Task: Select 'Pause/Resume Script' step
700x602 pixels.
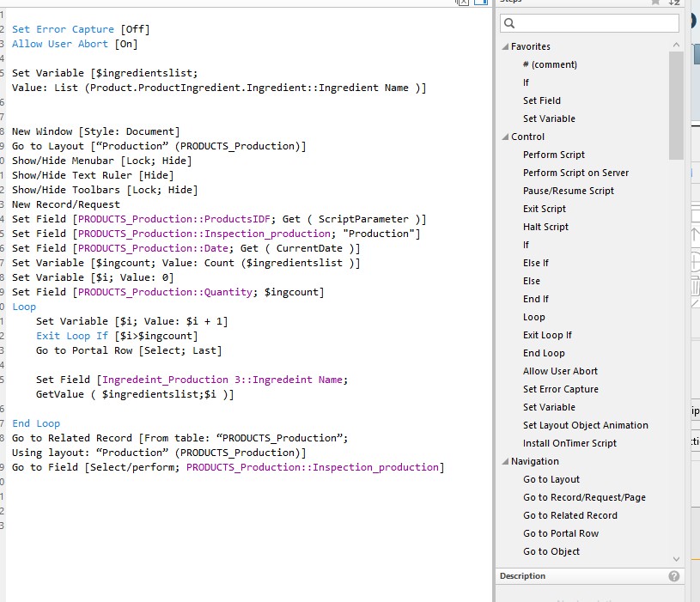Action: [569, 191]
